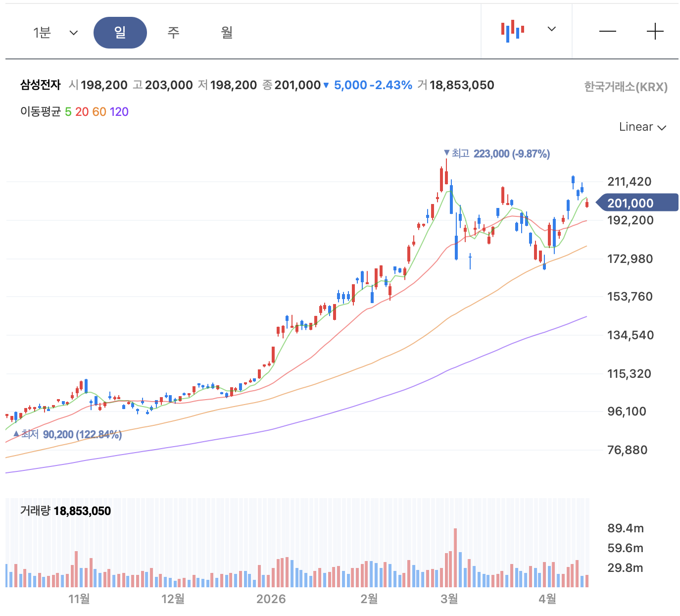Click the 3월 date axis label
The width and height of the screenshot is (680, 616).
449,599
